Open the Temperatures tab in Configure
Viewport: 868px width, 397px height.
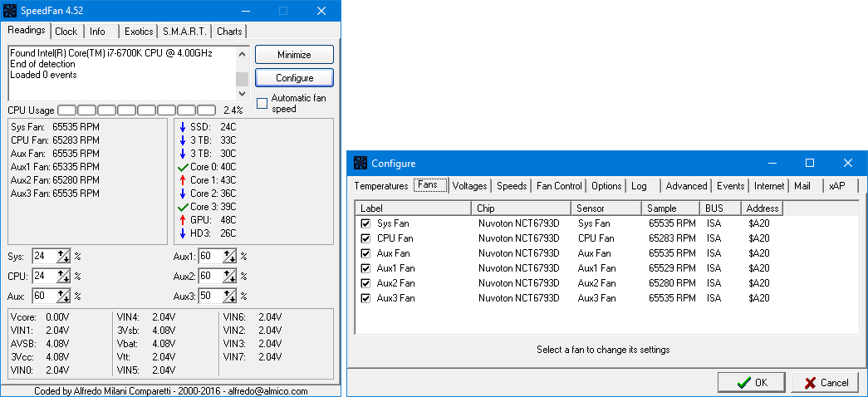pos(381,186)
